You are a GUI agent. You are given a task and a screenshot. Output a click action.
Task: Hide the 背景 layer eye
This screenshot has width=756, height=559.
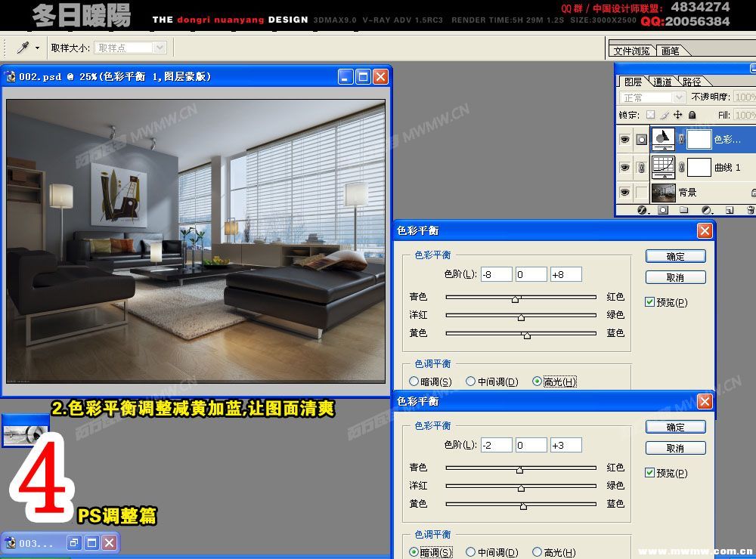[x=625, y=193]
